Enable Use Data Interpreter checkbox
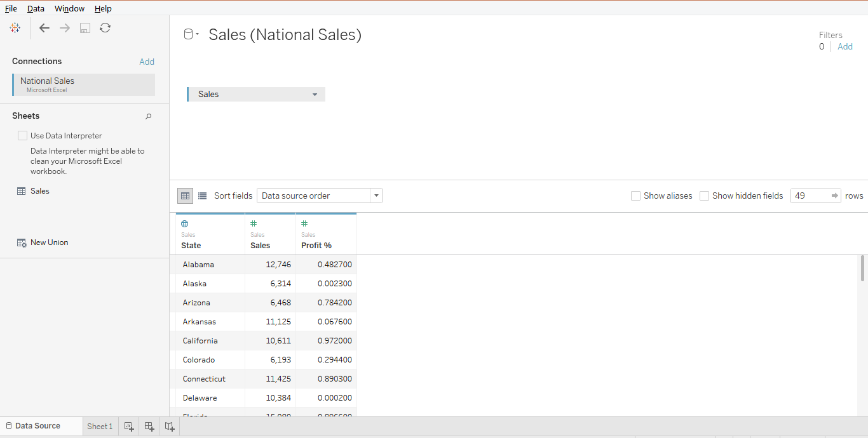The image size is (868, 438). point(23,135)
